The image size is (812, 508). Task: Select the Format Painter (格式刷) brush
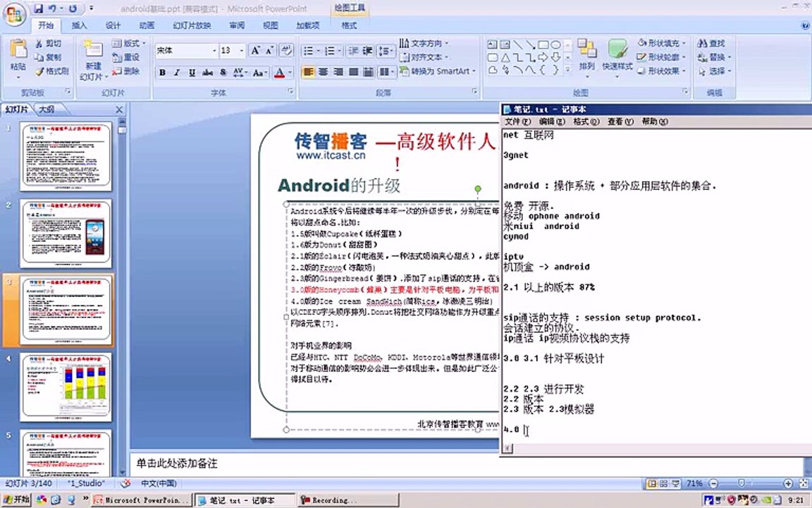[51, 71]
